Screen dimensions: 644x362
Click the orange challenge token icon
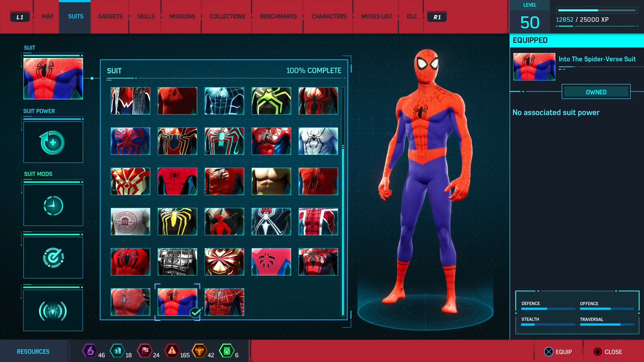(x=199, y=351)
